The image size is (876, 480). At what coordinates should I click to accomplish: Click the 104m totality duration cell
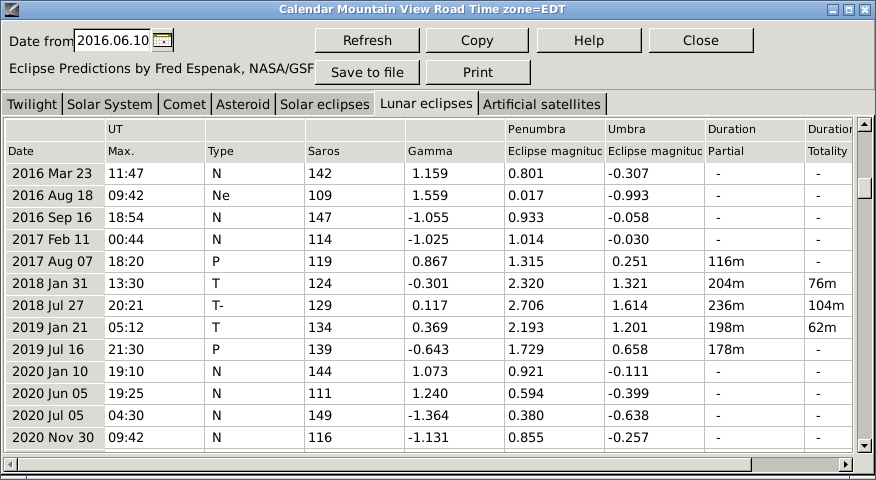coord(829,306)
